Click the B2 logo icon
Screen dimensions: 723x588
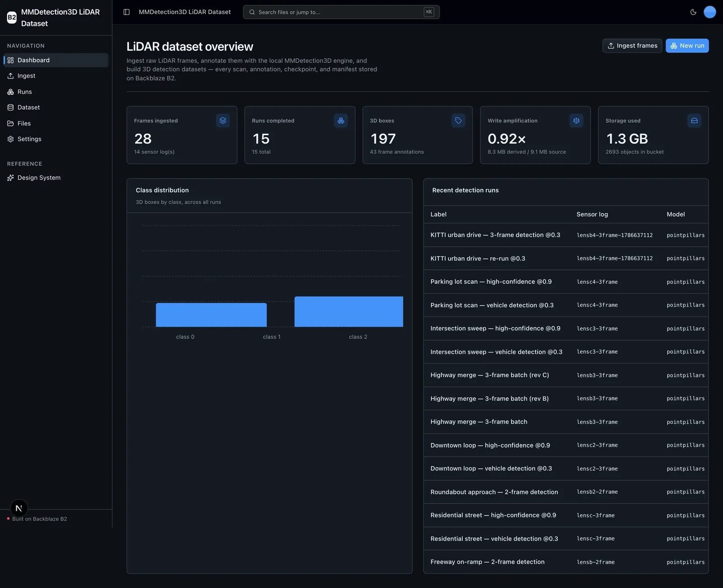point(12,18)
